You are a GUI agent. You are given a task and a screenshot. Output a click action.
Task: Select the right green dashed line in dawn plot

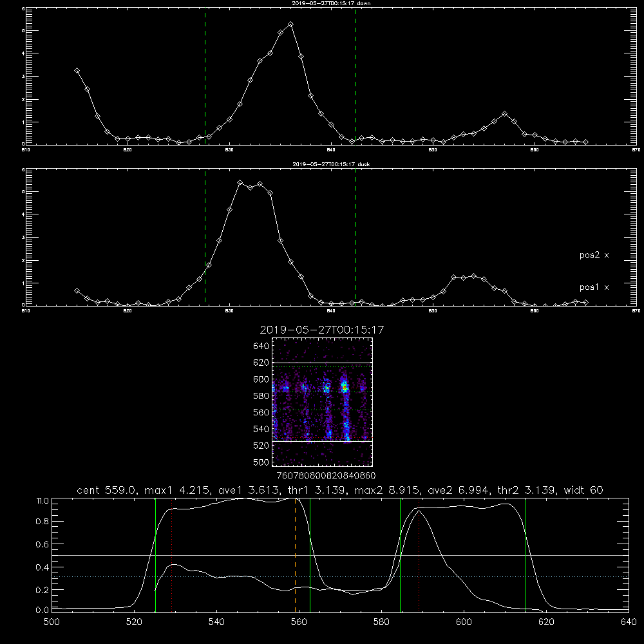355,76
